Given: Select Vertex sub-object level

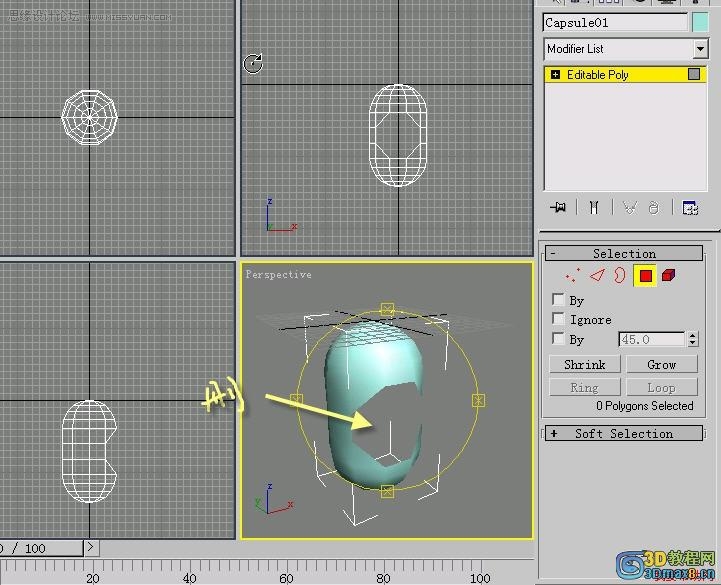Looking at the screenshot, I should point(572,275).
